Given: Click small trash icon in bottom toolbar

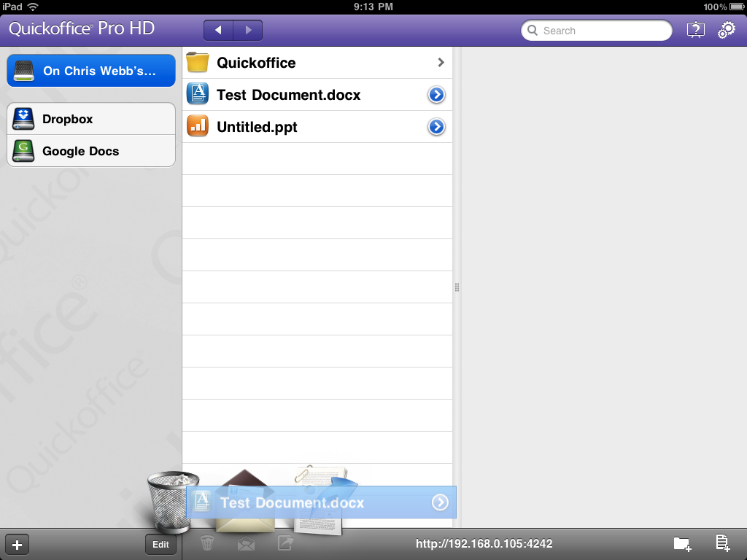Looking at the screenshot, I should click(206, 543).
